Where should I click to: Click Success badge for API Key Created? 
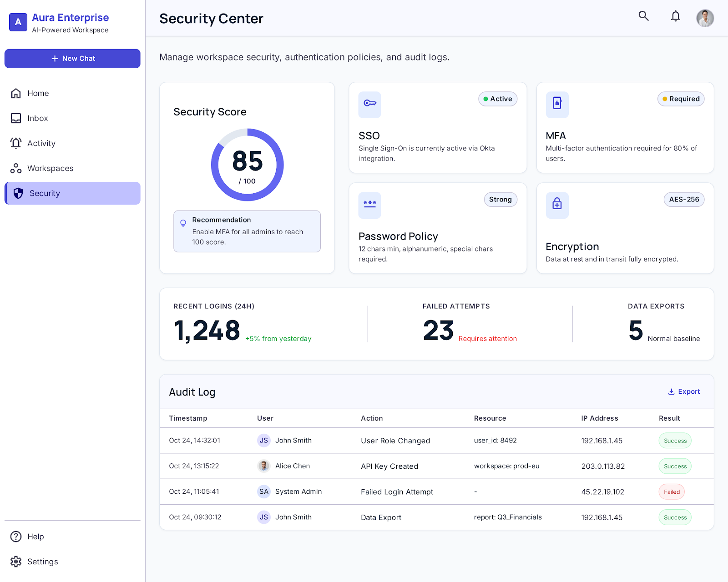tap(675, 467)
